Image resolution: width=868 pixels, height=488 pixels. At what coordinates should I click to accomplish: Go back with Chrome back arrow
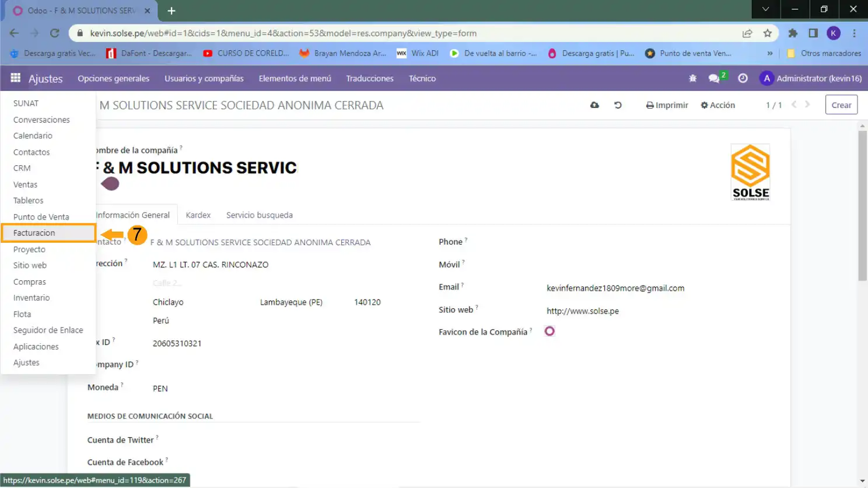(15, 33)
